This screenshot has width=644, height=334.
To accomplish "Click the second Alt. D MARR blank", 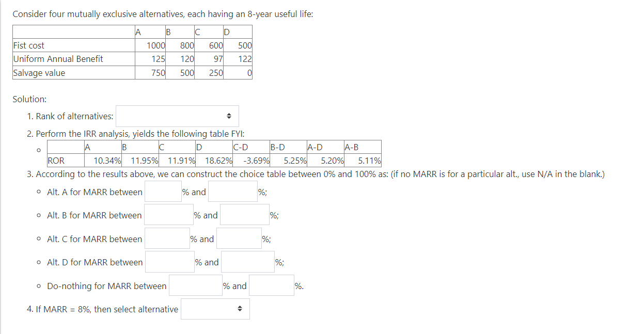I will point(247,262).
